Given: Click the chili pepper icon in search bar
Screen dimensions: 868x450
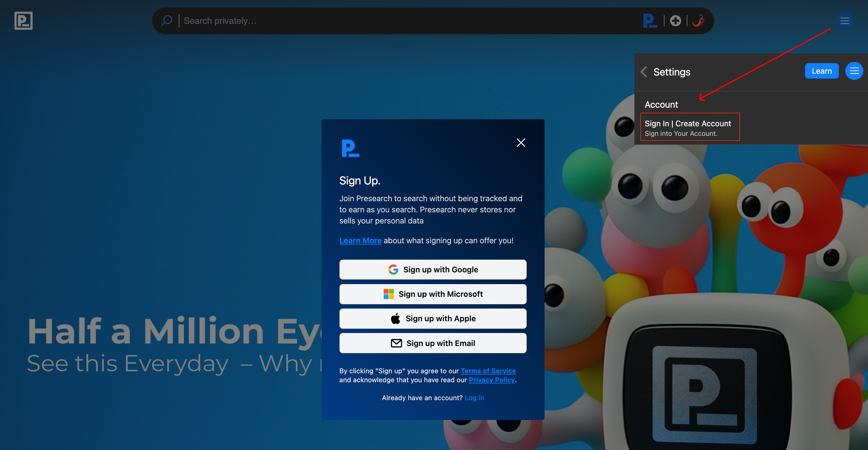Looking at the screenshot, I should [x=698, y=21].
